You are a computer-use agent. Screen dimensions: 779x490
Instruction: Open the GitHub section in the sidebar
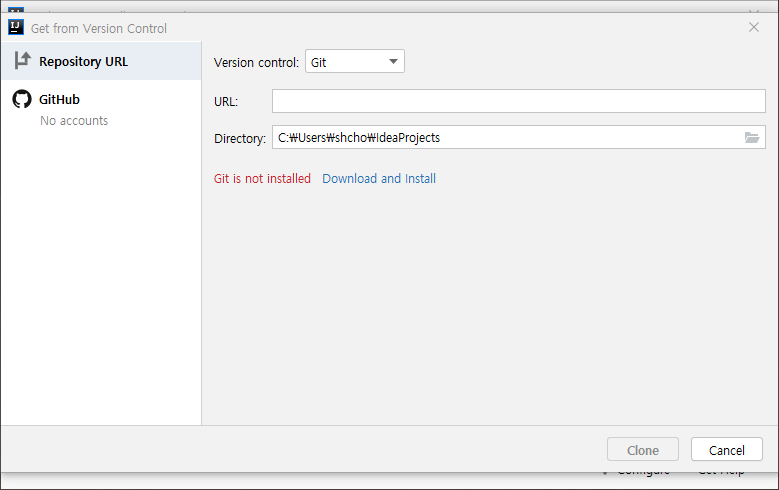click(x=101, y=109)
